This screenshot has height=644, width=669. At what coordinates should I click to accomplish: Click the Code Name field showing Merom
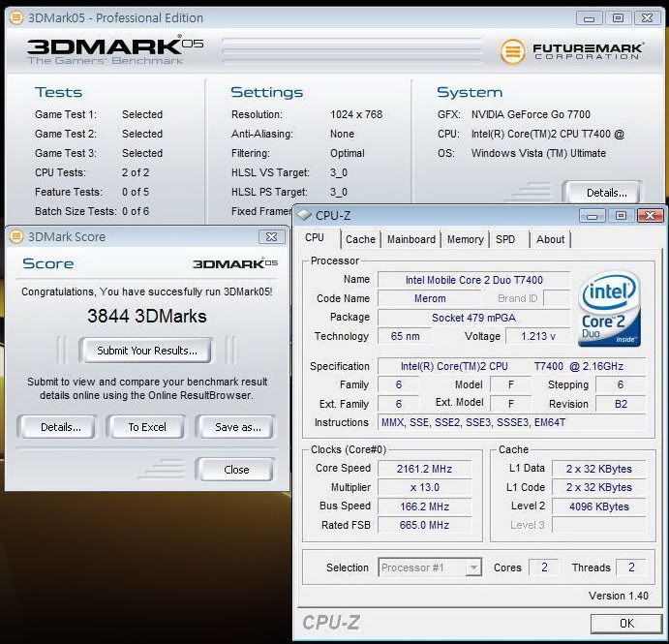(x=429, y=298)
